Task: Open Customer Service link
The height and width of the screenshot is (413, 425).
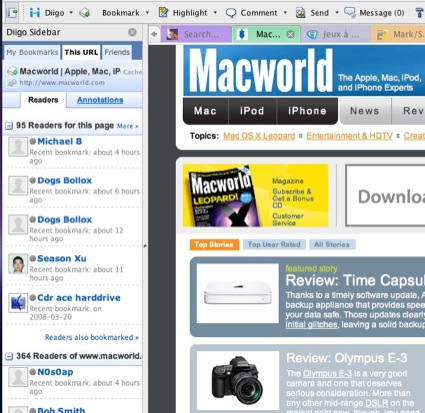Action: [x=288, y=219]
